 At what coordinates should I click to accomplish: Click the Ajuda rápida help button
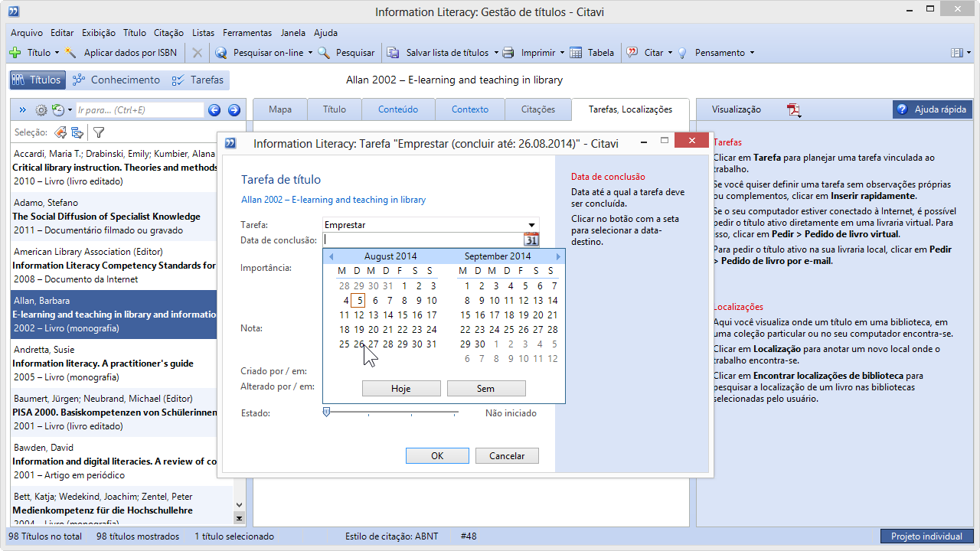[933, 109]
